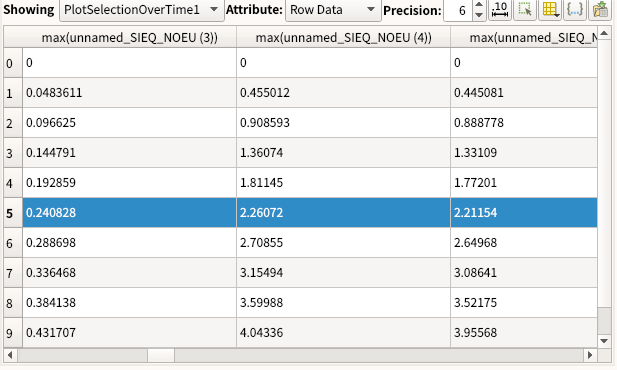Image resolution: width=617 pixels, height=370 pixels.
Task: Select cell 0.888778
Action: click(x=524, y=123)
